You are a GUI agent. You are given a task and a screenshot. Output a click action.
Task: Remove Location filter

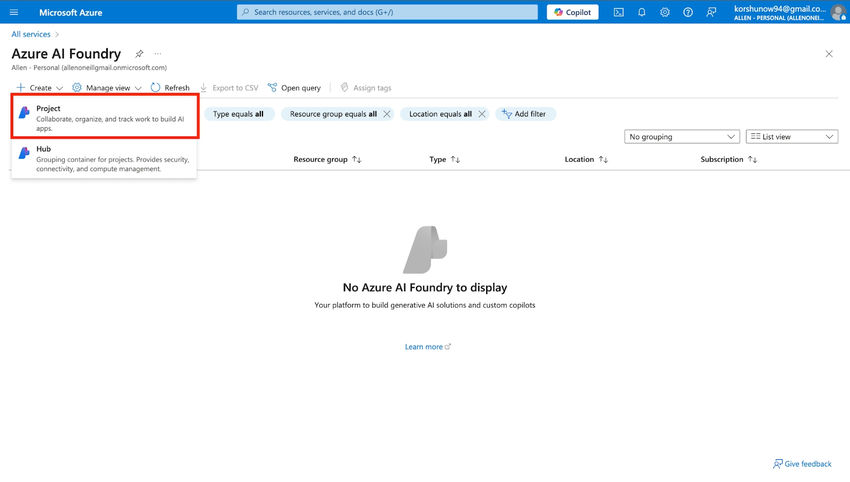(x=481, y=114)
